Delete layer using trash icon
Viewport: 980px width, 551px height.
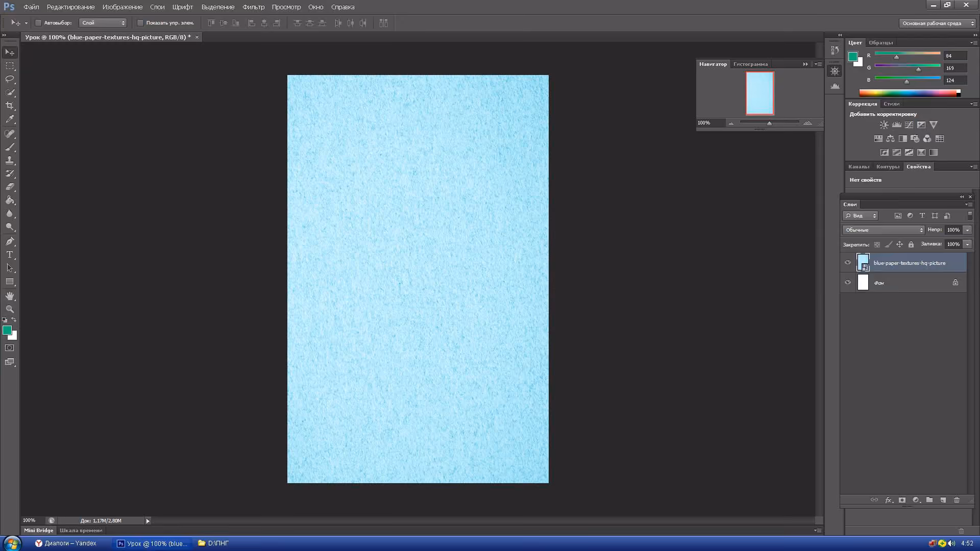click(x=957, y=500)
